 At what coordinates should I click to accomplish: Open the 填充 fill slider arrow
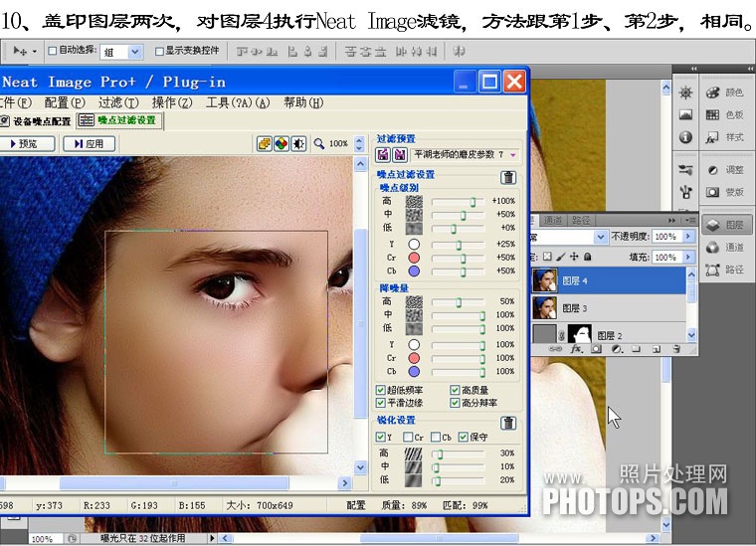point(688,257)
